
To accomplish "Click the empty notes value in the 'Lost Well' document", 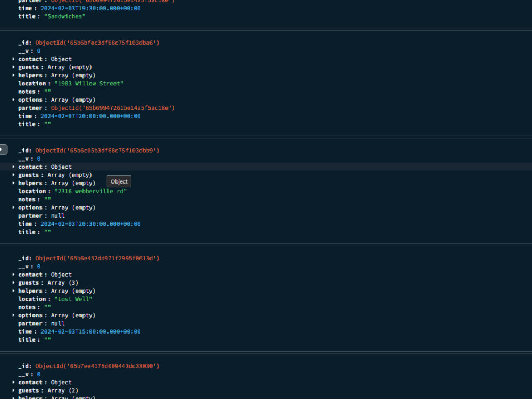I will tap(47, 307).
